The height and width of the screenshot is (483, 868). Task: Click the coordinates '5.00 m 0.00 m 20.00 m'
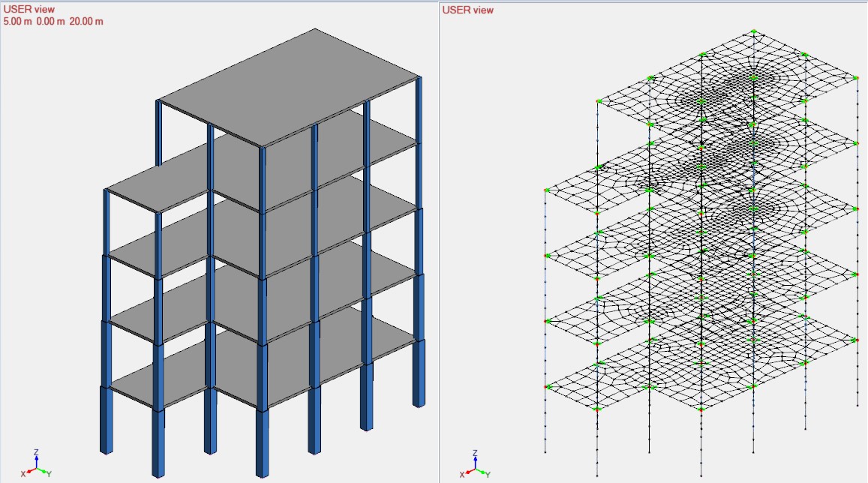coord(53,22)
